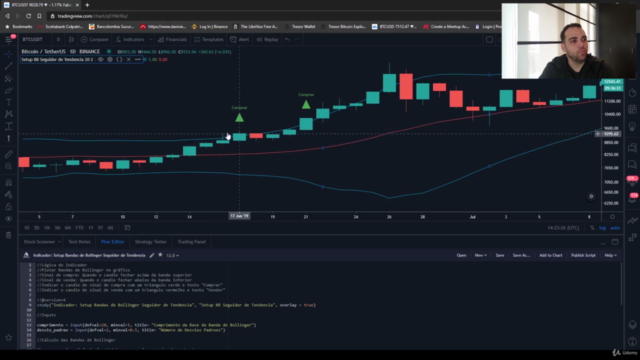Open the indicator Templates menu
This screenshot has width=640, height=360.
coord(209,40)
